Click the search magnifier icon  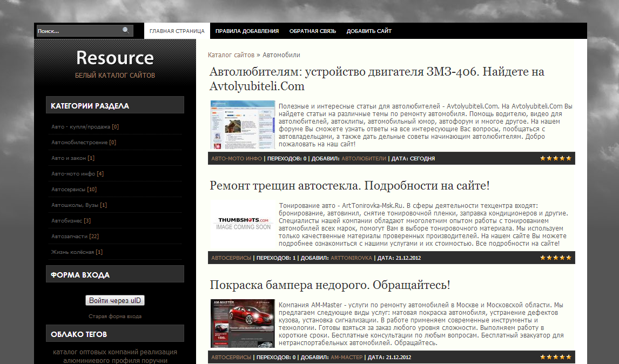(126, 31)
